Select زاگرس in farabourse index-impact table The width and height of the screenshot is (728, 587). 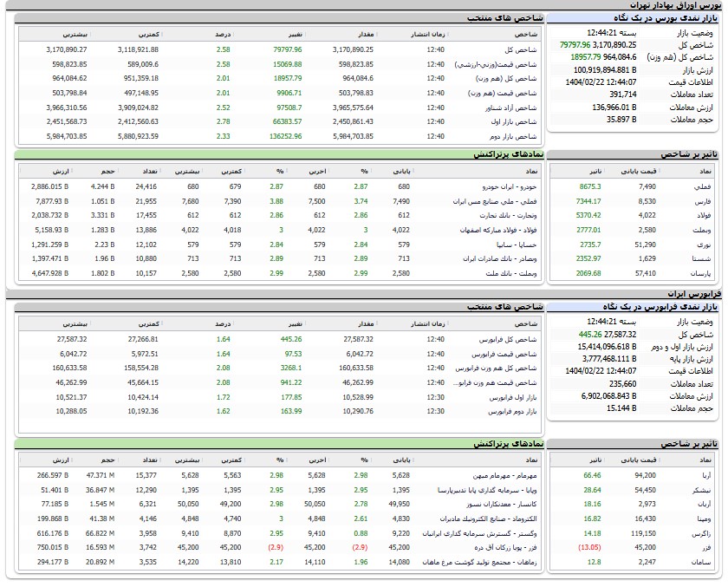701,533
